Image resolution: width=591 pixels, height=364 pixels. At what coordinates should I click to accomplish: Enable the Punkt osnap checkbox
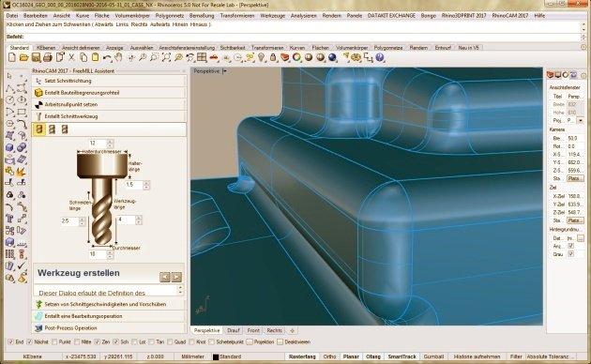coord(54,341)
